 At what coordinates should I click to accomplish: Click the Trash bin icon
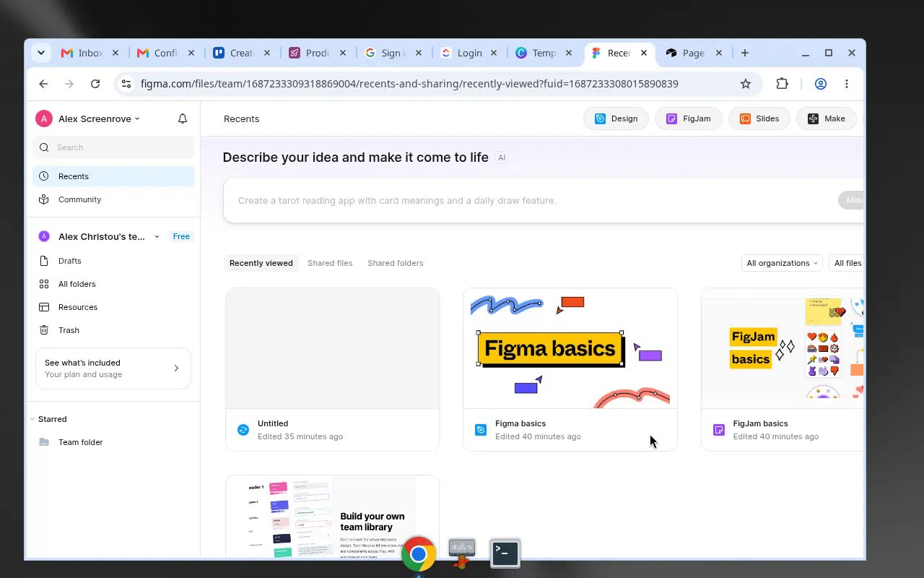click(44, 330)
